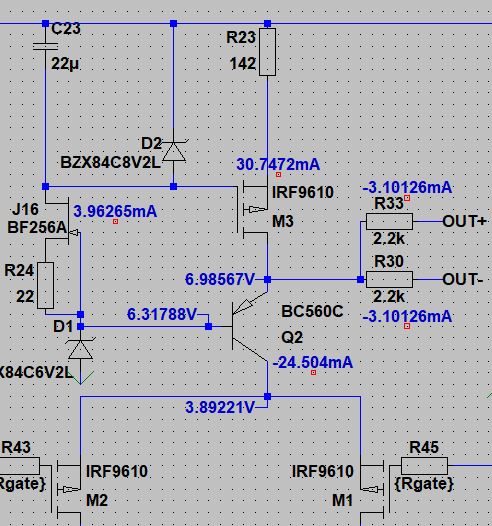492x526 pixels.
Task: Click the top rail junction above R23
Action: point(267,23)
